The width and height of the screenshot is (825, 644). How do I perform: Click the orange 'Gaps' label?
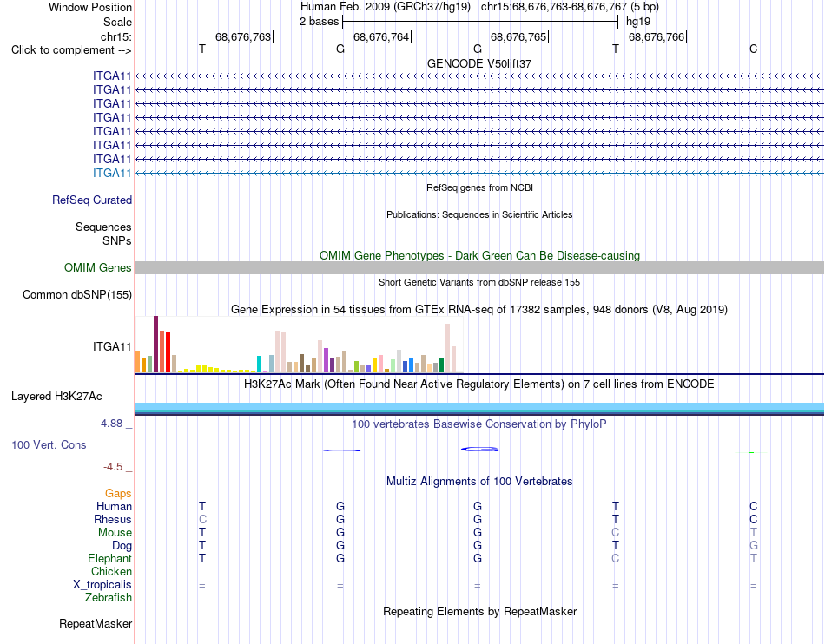click(118, 493)
